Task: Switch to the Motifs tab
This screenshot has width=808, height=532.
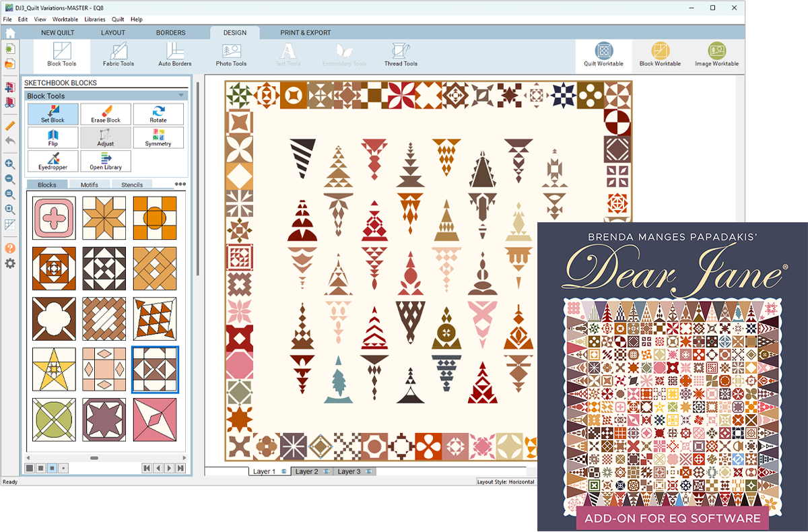Action: click(x=90, y=185)
